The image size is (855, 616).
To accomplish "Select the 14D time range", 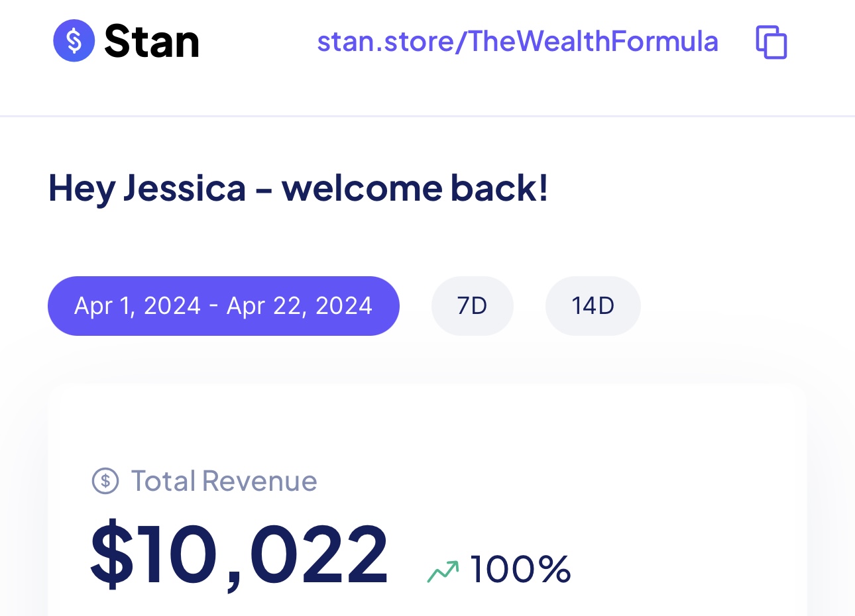I will 593,306.
